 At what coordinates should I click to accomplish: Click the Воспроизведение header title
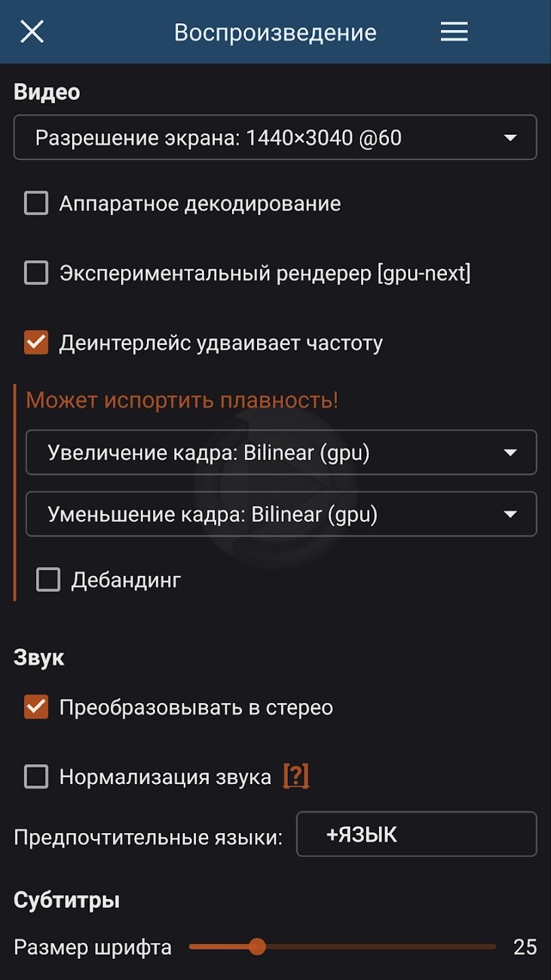(x=275, y=33)
